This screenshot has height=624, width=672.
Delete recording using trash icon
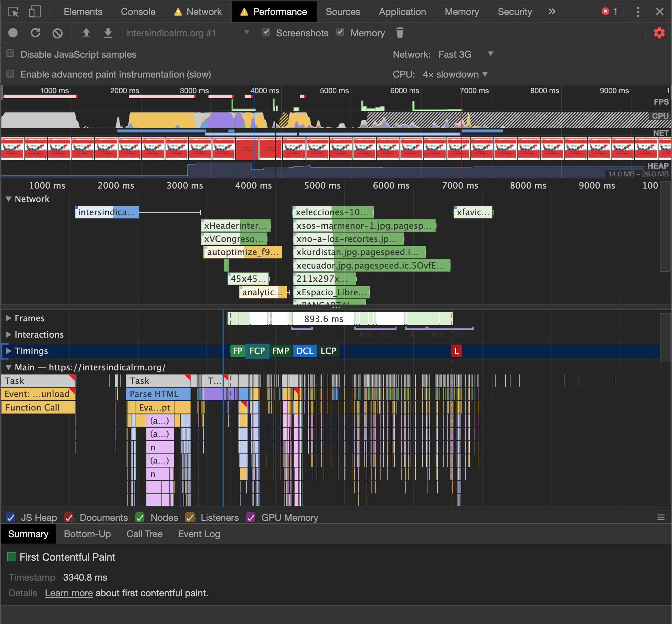click(x=400, y=33)
